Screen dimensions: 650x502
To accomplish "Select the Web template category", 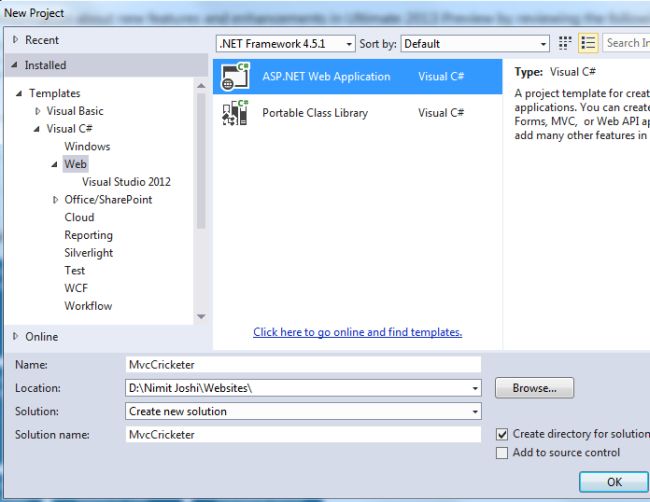I will (x=75, y=164).
